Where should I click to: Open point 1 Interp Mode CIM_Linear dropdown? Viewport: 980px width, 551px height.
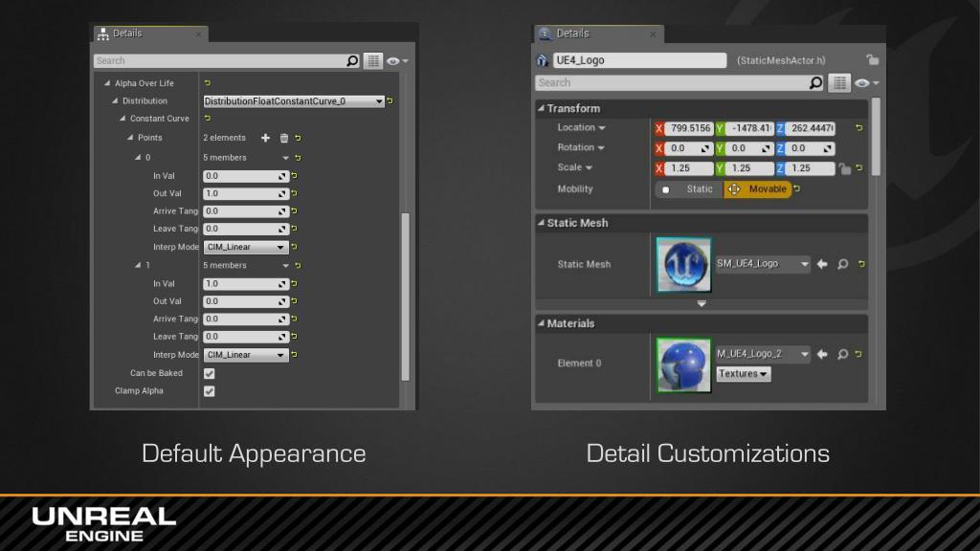[246, 355]
